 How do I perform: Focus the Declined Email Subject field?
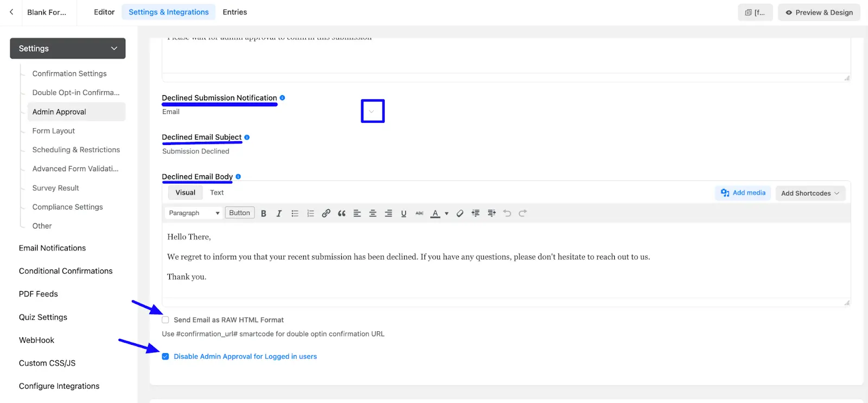[272, 152]
